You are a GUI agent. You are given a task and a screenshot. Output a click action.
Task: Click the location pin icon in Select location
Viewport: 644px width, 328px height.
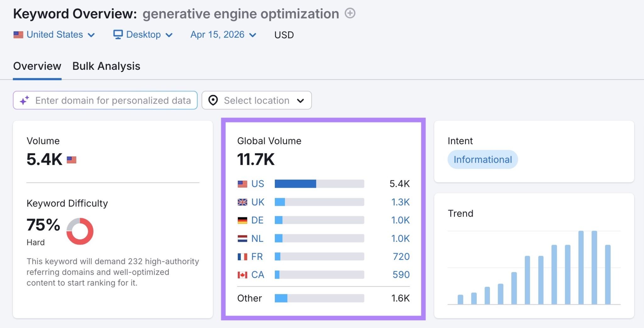pyautogui.click(x=213, y=100)
